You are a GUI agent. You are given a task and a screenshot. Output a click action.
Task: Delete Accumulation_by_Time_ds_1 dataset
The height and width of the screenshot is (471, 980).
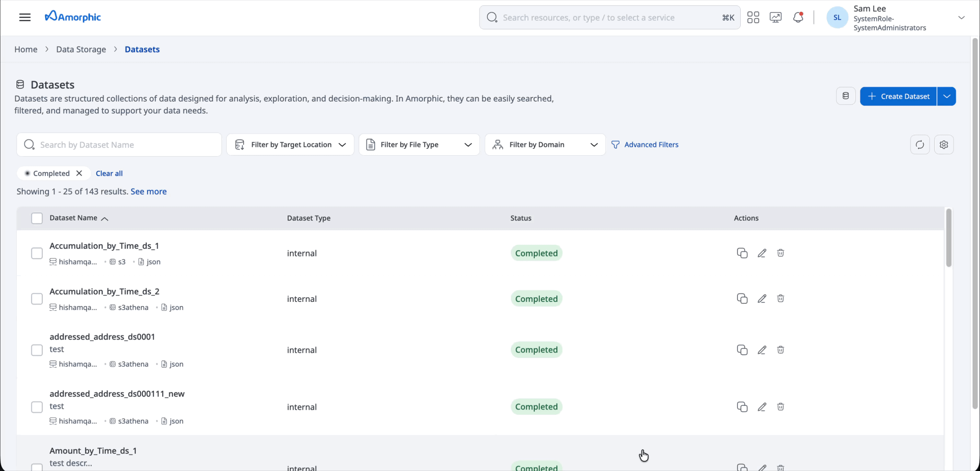coord(780,253)
